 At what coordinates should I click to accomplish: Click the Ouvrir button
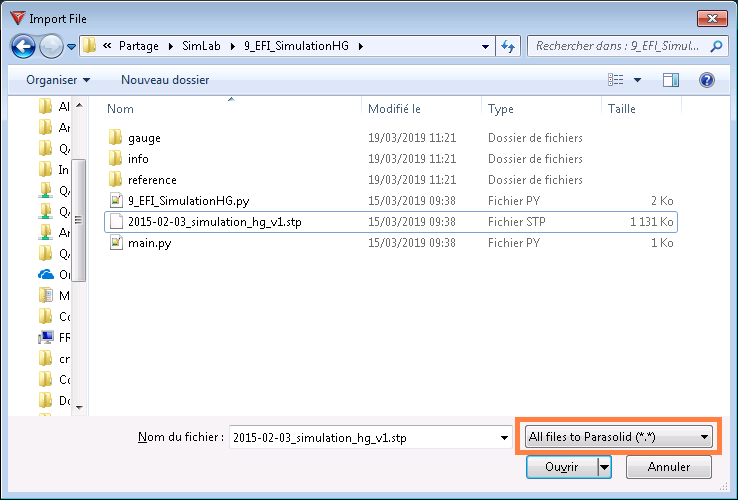pyautogui.click(x=561, y=467)
